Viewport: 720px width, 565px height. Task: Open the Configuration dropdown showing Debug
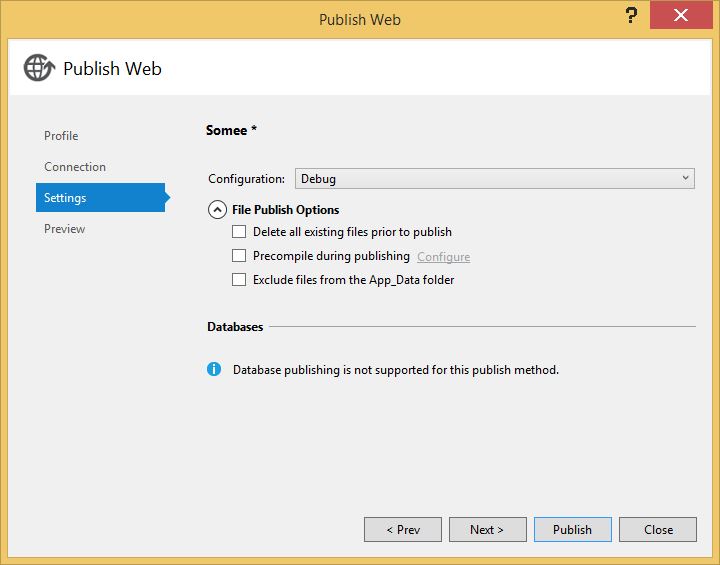click(495, 178)
